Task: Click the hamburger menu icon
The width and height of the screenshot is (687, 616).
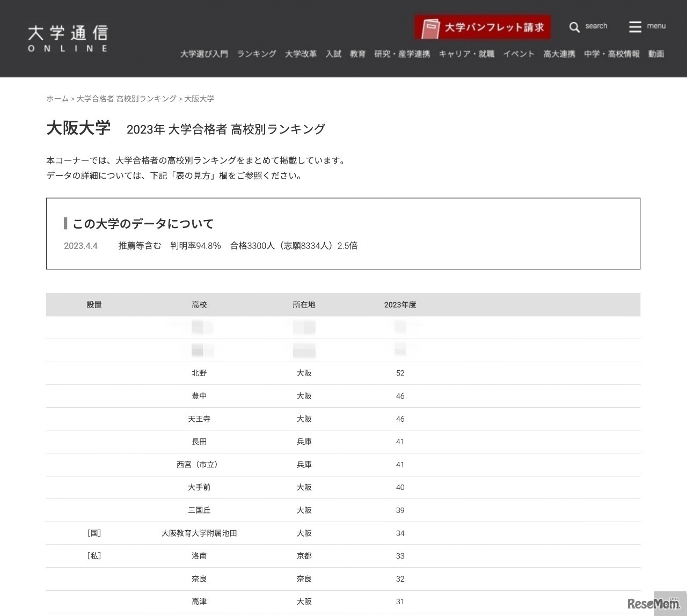Action: (x=634, y=26)
